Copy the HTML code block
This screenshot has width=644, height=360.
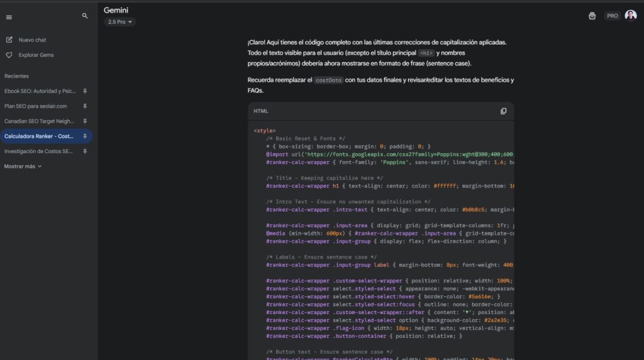503,111
